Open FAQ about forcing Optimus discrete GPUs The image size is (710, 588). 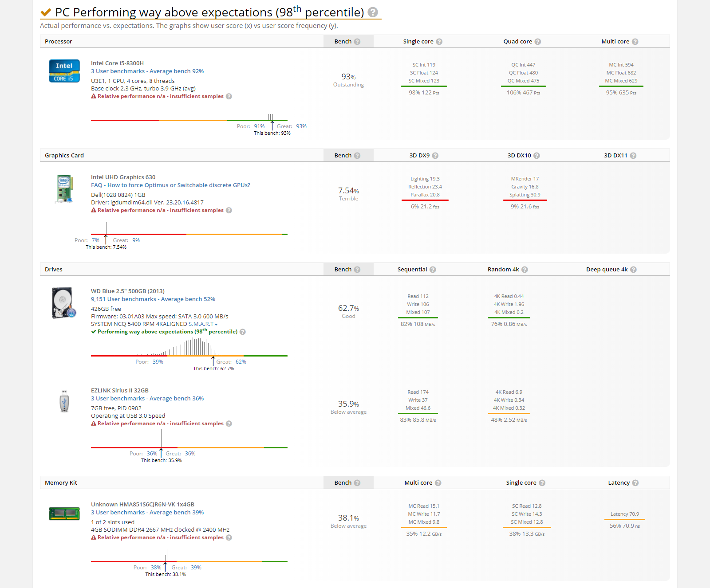[x=170, y=185]
